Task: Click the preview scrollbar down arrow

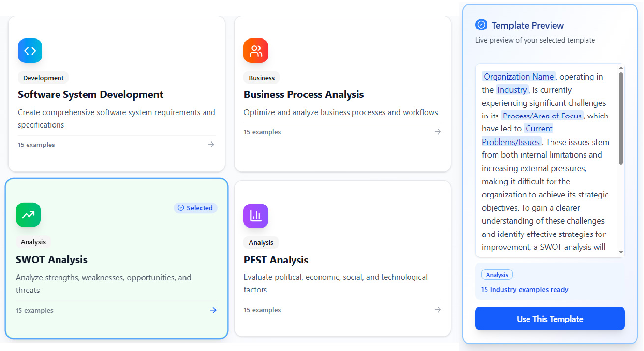Action: [x=621, y=252]
